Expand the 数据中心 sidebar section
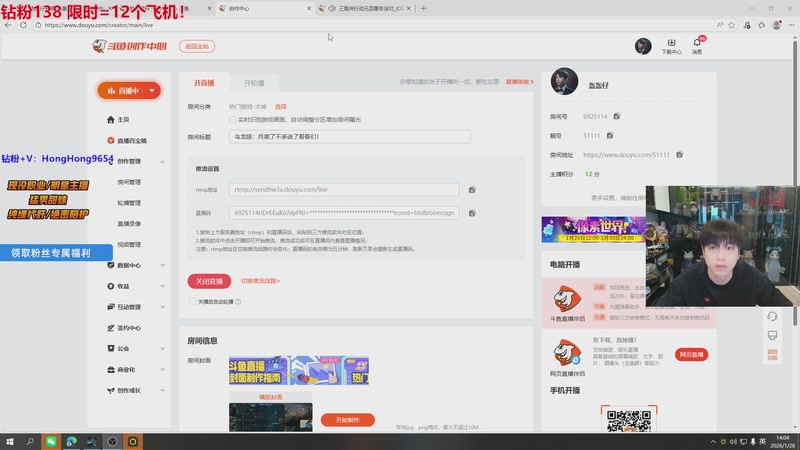Image resolution: width=800 pixels, height=450 pixels. (163, 265)
